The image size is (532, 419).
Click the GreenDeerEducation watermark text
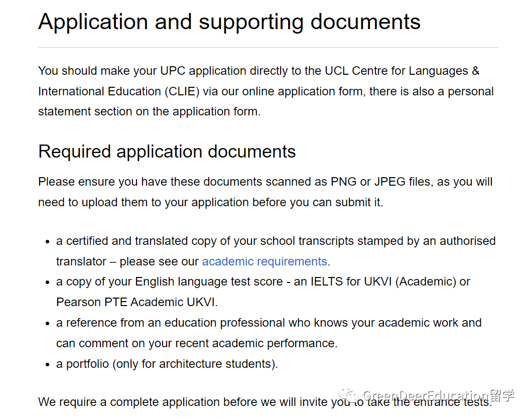point(425,395)
